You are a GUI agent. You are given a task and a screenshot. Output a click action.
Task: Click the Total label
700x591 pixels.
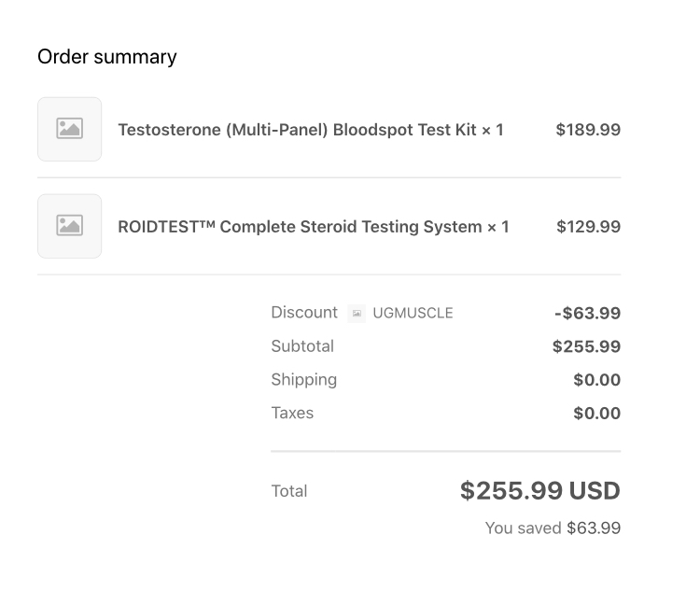[288, 491]
